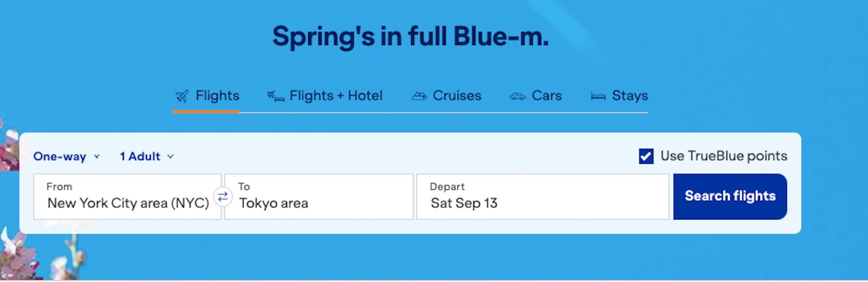Open the One-way trip type dropdown
The width and height of the screenshot is (868, 282).
tap(60, 156)
